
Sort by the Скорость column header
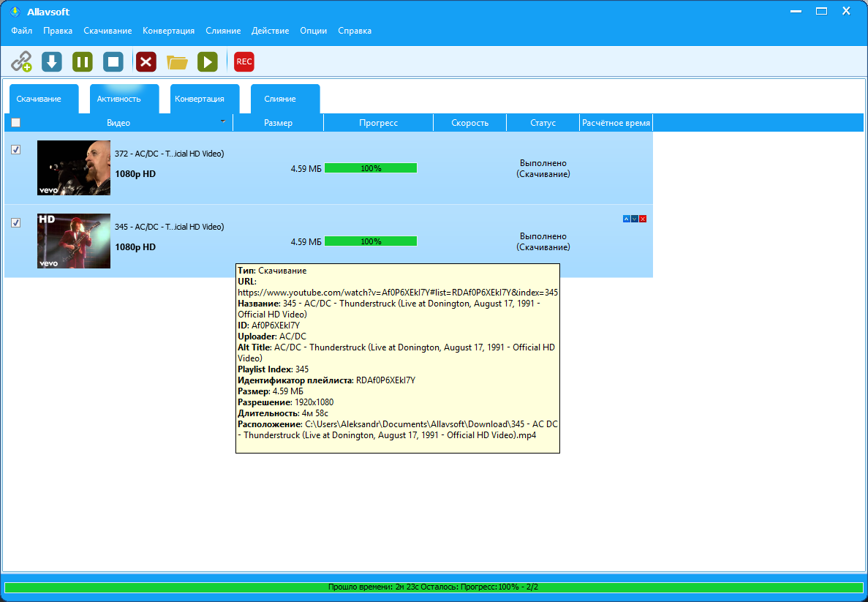pyautogui.click(x=470, y=122)
